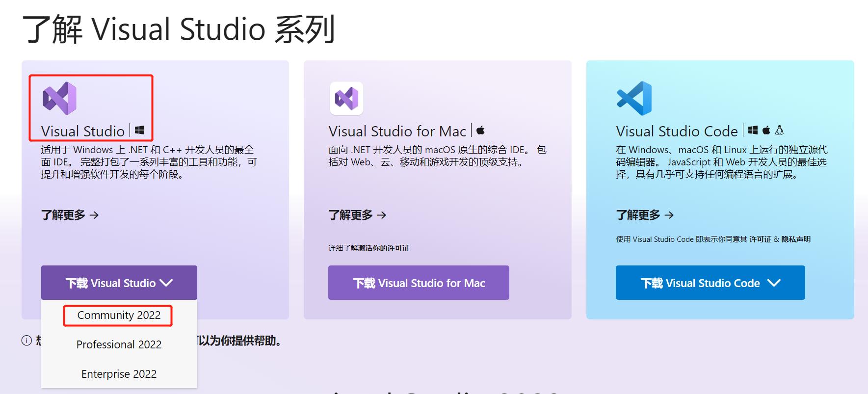
Task: Click the info circle icon below the cards
Action: (26, 341)
